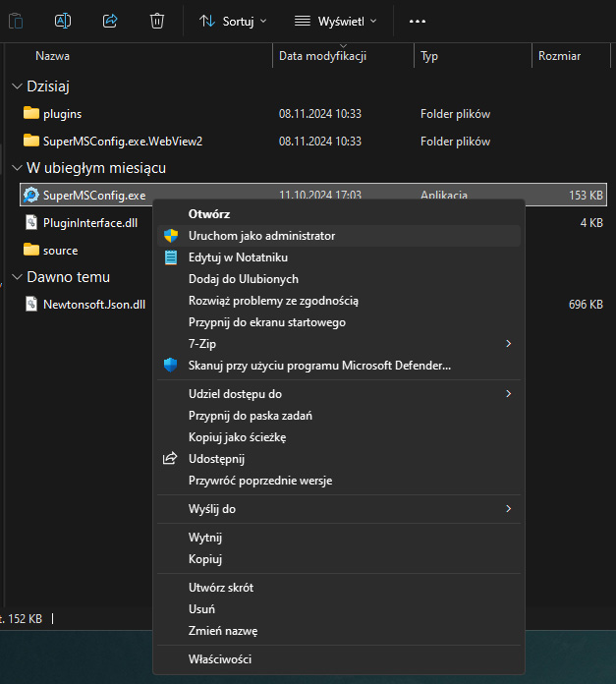Choose Przypnij do ekranu startowego
Screen dimensions: 616x684
[339, 322]
